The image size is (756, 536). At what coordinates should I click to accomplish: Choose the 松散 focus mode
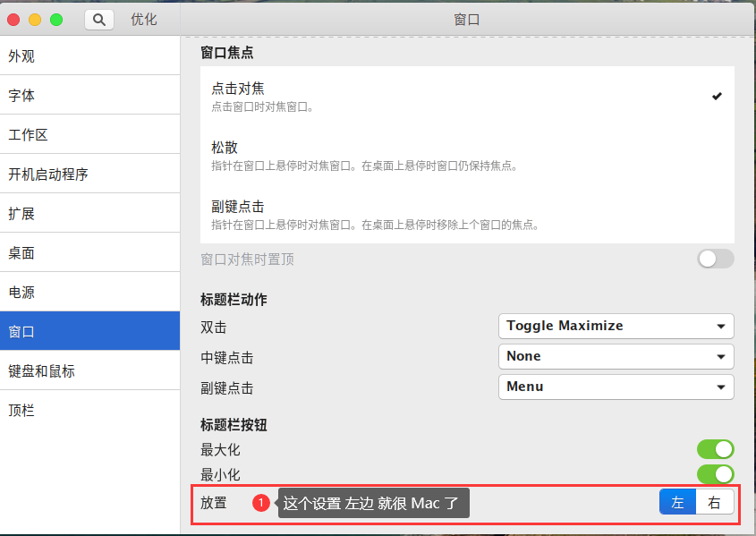(467, 155)
